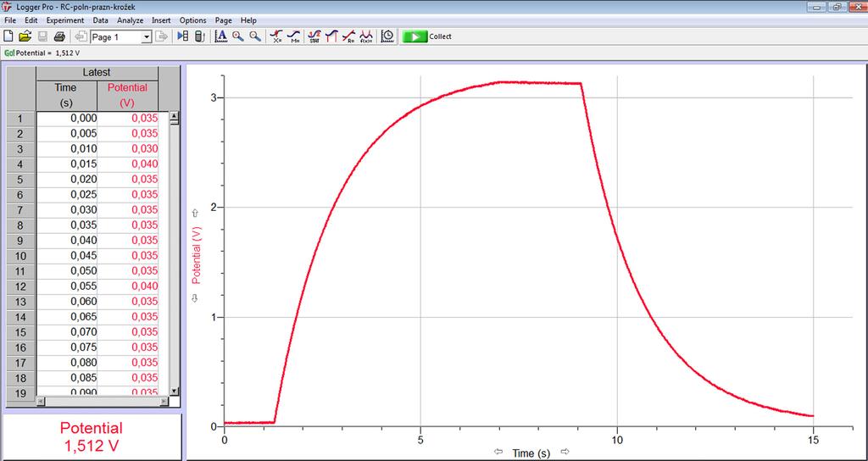Viewport: 868px width, 461px height.
Task: Click the Save disk icon
Action: pyautogui.click(x=42, y=36)
